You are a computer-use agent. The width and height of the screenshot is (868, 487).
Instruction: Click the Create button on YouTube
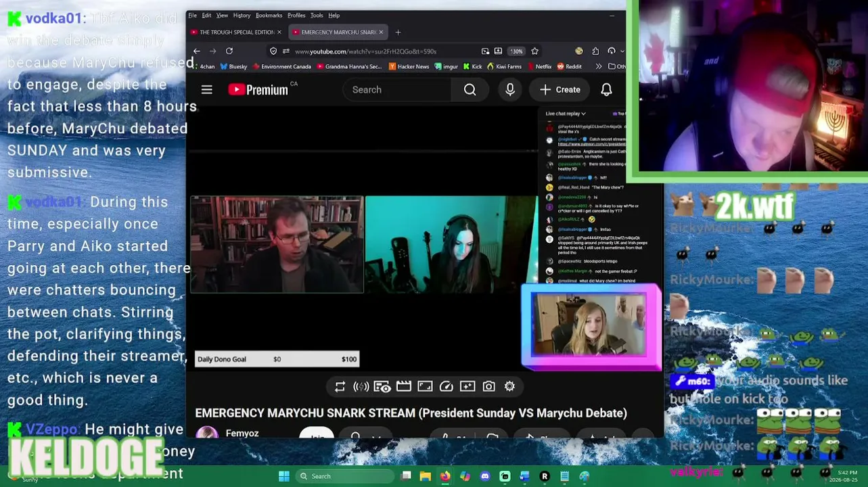560,90
